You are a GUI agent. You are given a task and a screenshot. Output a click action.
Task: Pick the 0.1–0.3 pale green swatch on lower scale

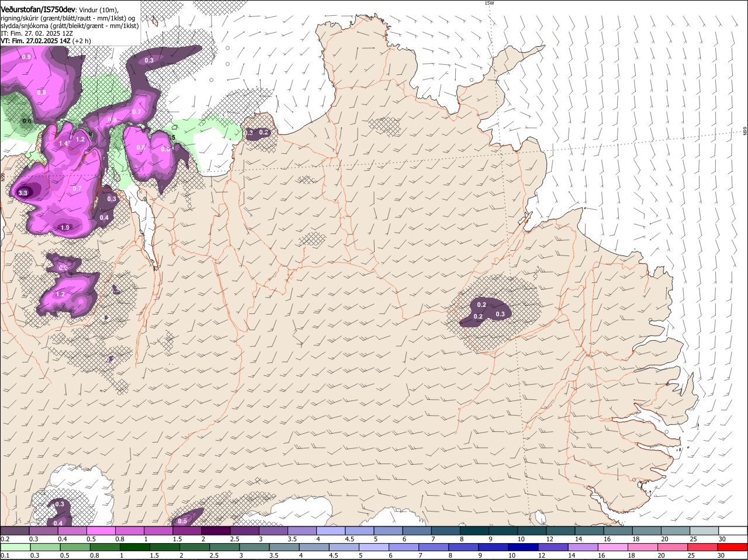coord(16,547)
